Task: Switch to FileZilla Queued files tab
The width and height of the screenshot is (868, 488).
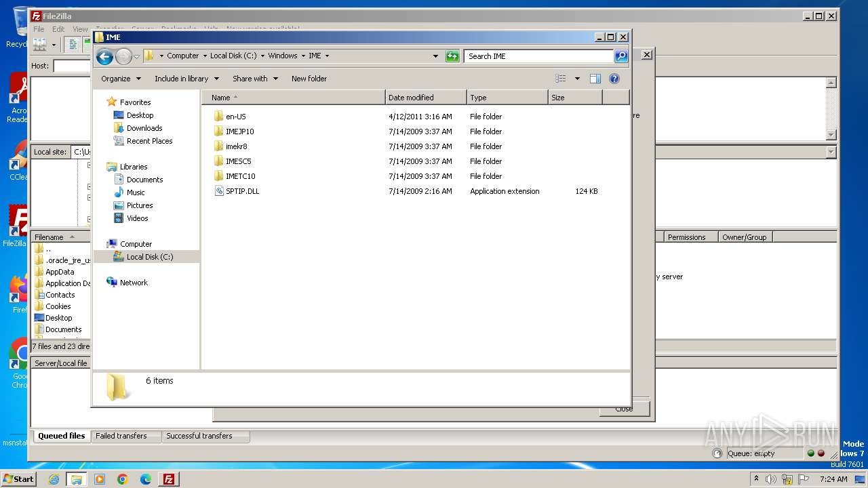Action: (61, 436)
